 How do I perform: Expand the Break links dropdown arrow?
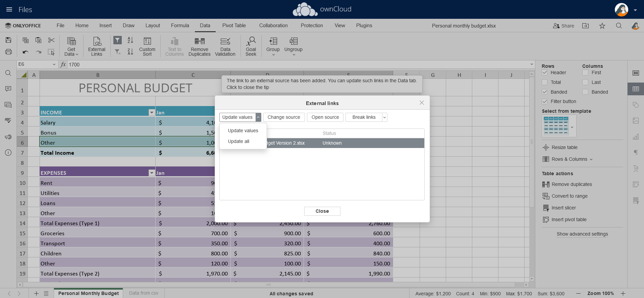384,117
